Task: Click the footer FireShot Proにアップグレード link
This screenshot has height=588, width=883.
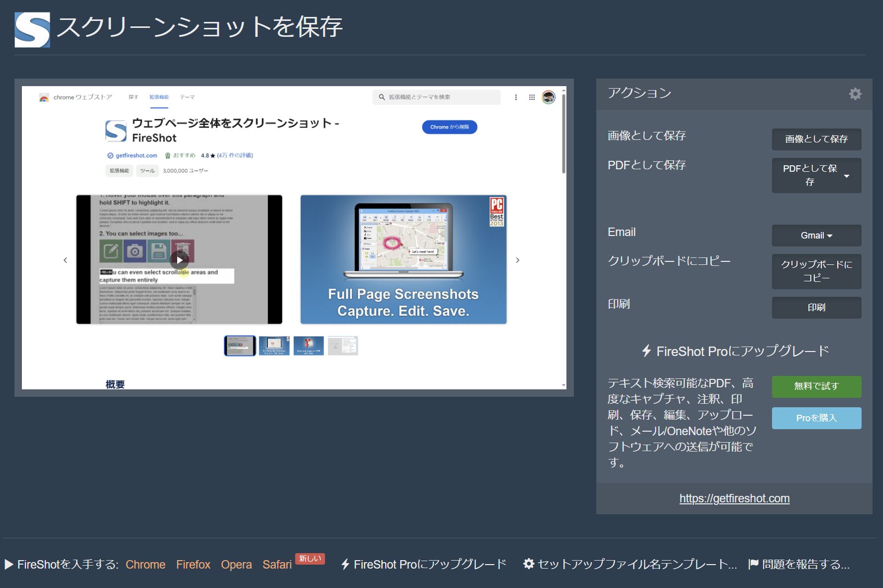Action: (430, 565)
